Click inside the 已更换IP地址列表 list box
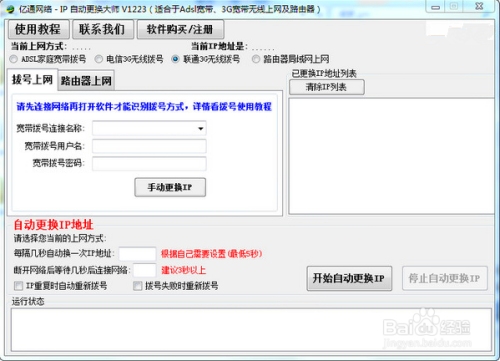The width and height of the screenshot is (500, 361). (391, 156)
